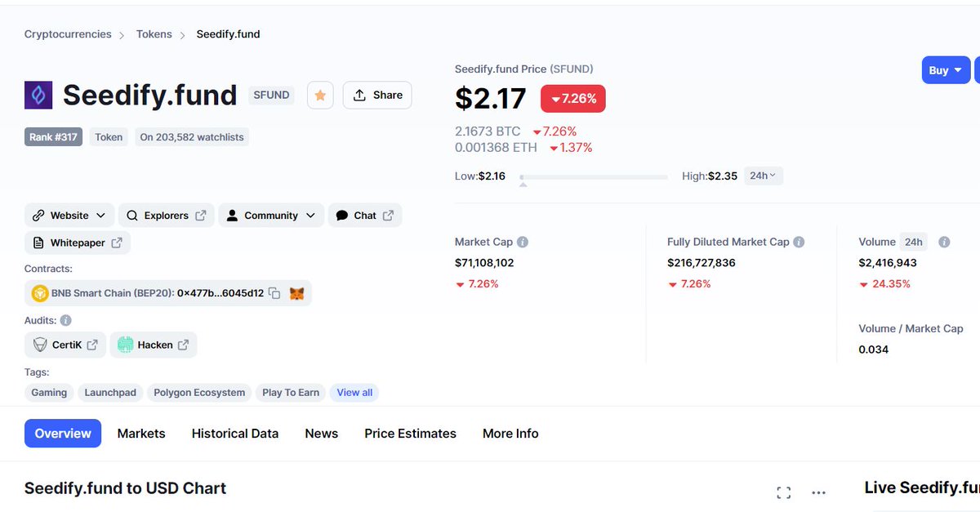Click the Play To Earn tag

[291, 393]
